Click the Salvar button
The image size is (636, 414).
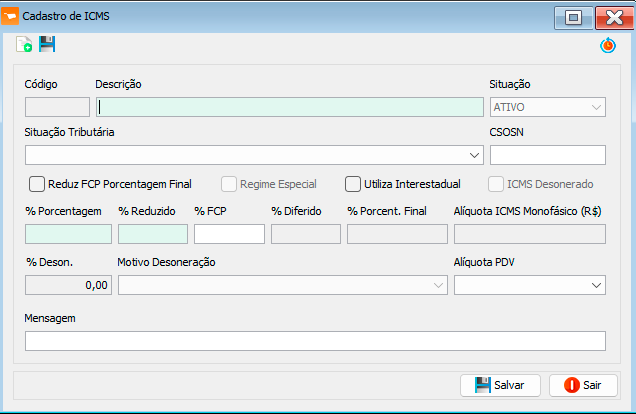click(500, 385)
